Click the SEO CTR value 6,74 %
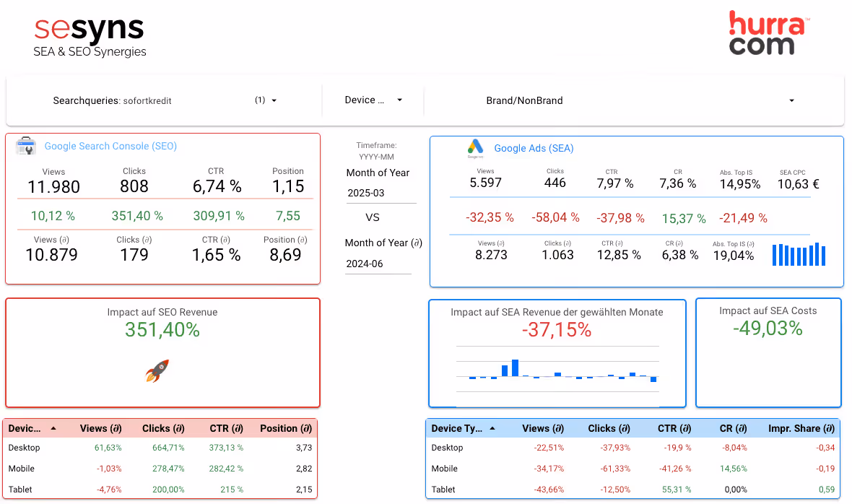This screenshot has height=504, width=852. point(217,186)
